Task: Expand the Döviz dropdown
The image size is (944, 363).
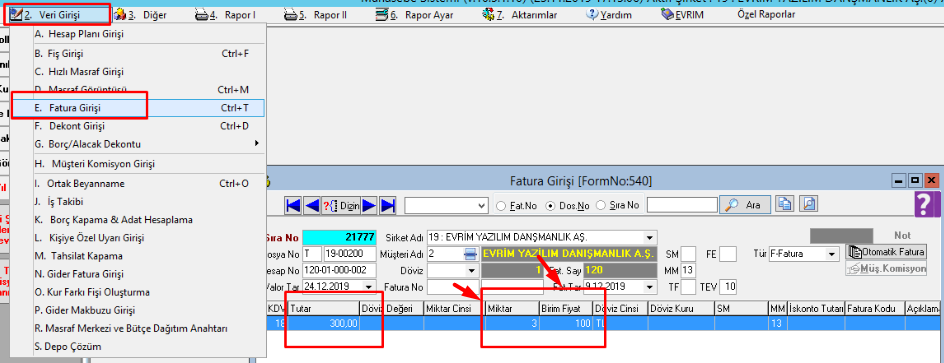Action: coord(473,270)
